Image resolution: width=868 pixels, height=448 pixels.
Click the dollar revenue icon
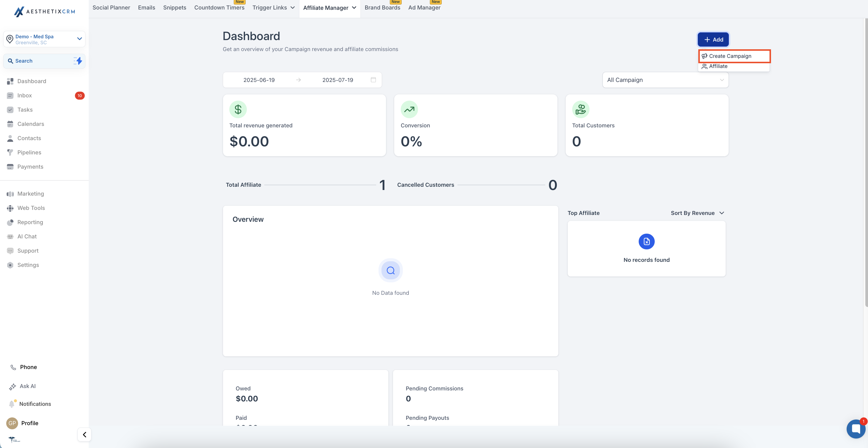(238, 109)
